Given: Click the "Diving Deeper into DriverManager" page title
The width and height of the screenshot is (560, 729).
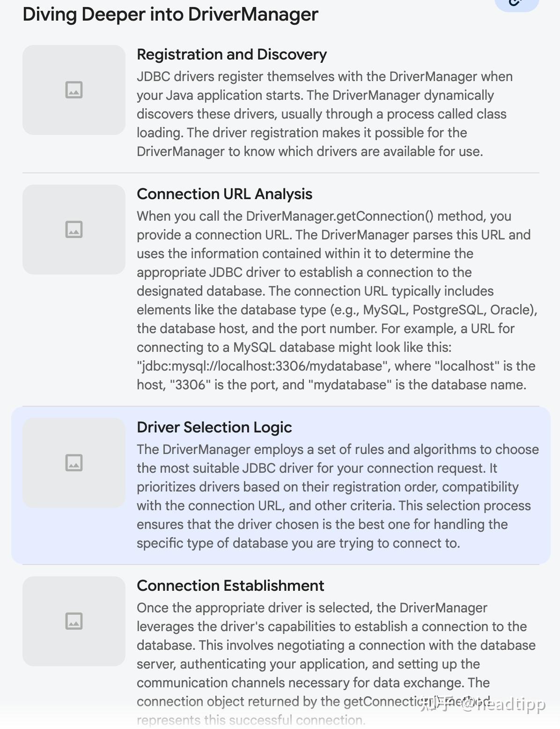Looking at the screenshot, I should (170, 15).
